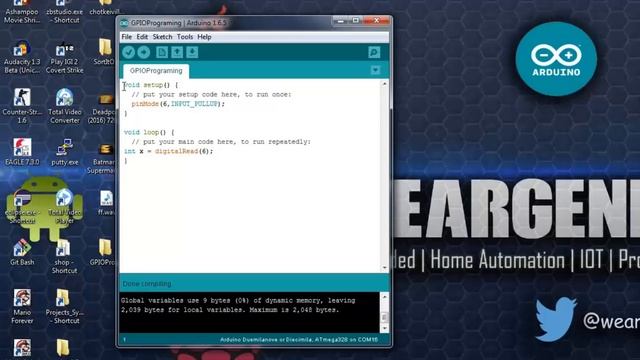Click console scrollbar down arrow

pyautogui.click(x=384, y=328)
